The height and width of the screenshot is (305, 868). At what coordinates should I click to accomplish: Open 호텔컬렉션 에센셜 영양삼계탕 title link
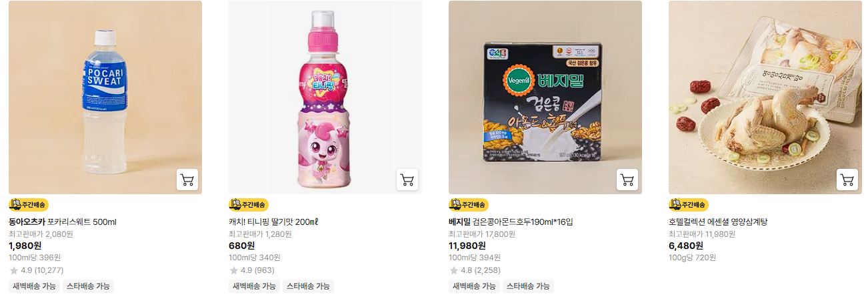point(718,222)
